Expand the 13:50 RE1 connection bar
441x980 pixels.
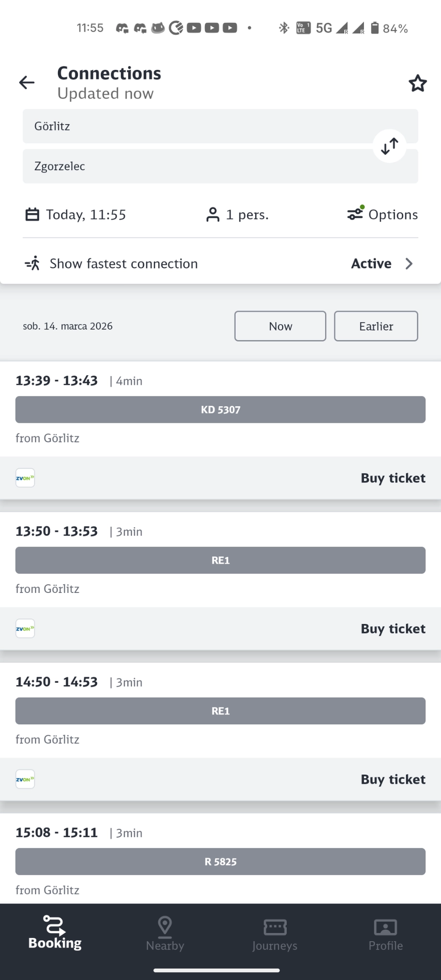[220, 560]
